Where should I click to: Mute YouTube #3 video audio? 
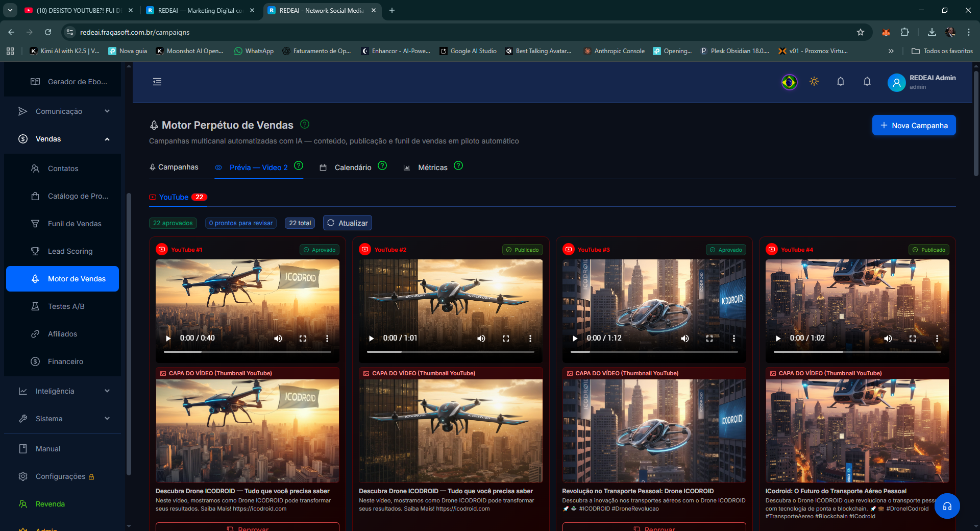pyautogui.click(x=685, y=338)
